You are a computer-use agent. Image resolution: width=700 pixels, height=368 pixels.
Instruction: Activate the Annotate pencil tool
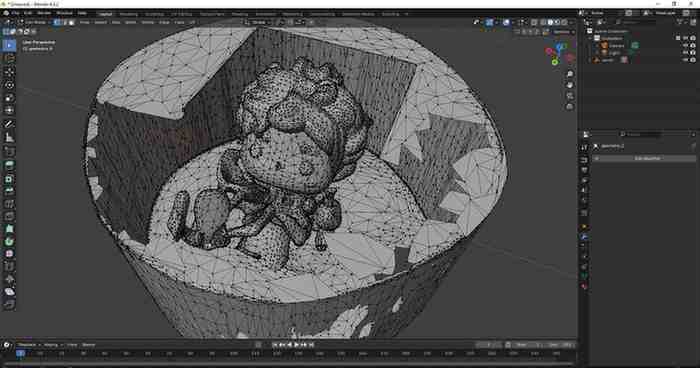coord(9,124)
